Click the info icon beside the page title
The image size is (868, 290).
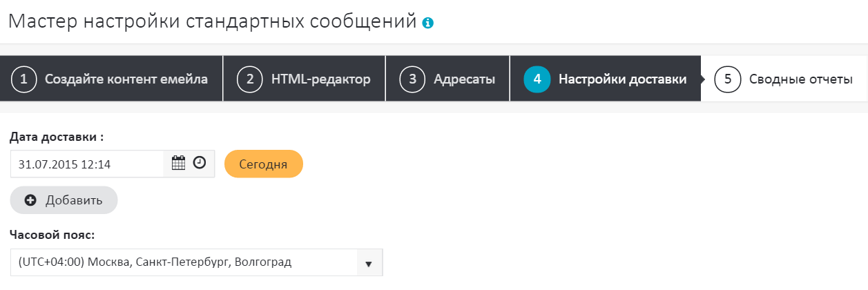pyautogui.click(x=428, y=23)
